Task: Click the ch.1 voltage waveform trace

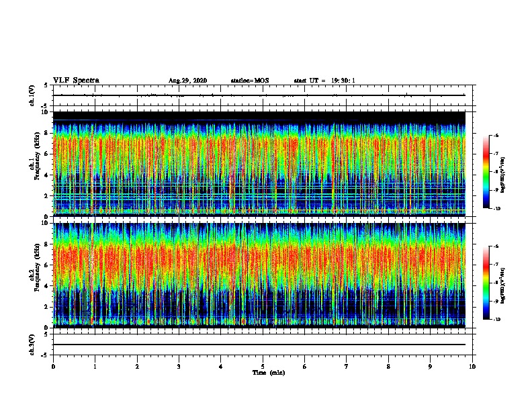Action: pos(259,95)
